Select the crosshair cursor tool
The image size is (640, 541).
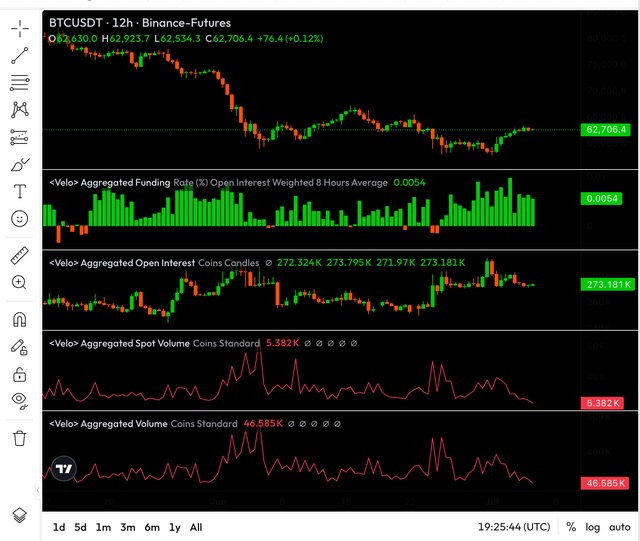pyautogui.click(x=20, y=29)
